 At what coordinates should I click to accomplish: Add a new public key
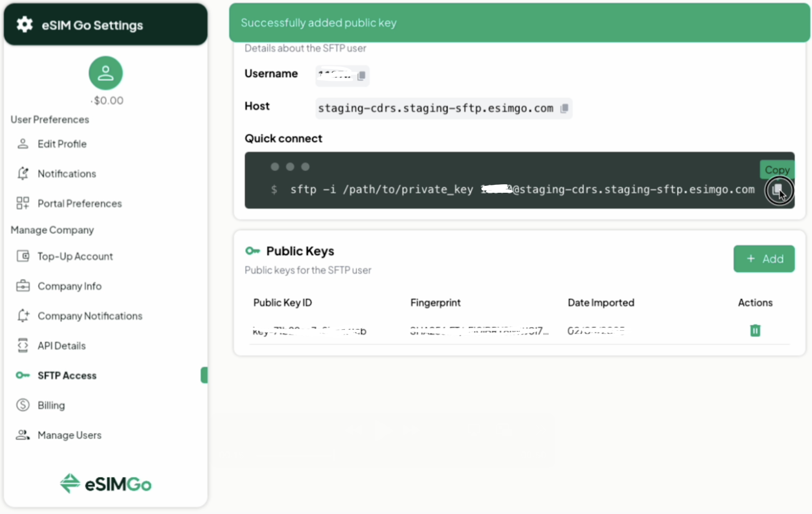tap(764, 259)
